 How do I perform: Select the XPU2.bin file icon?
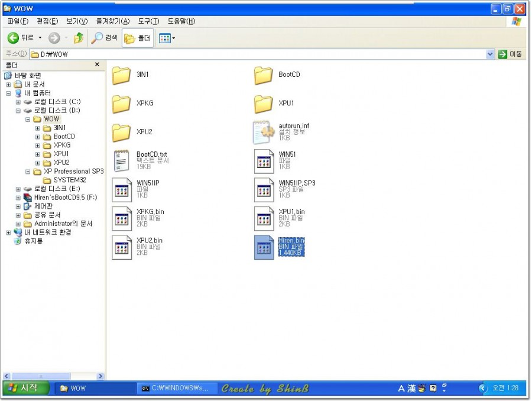122,247
